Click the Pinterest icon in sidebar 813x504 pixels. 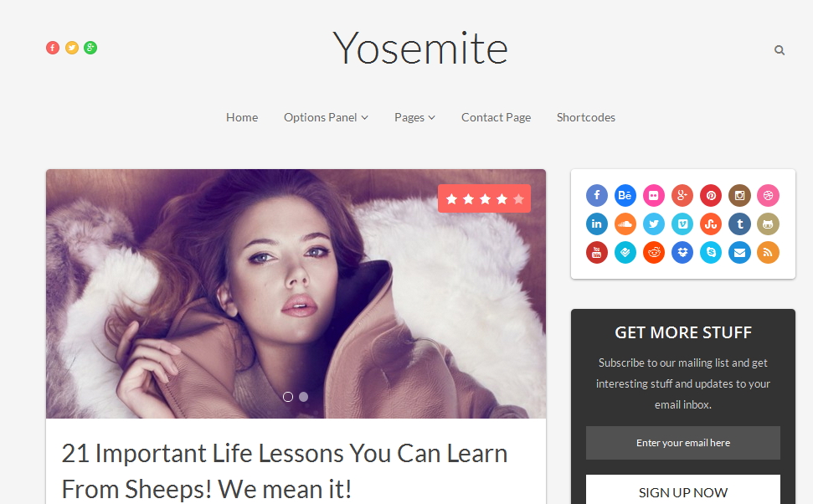click(x=711, y=195)
